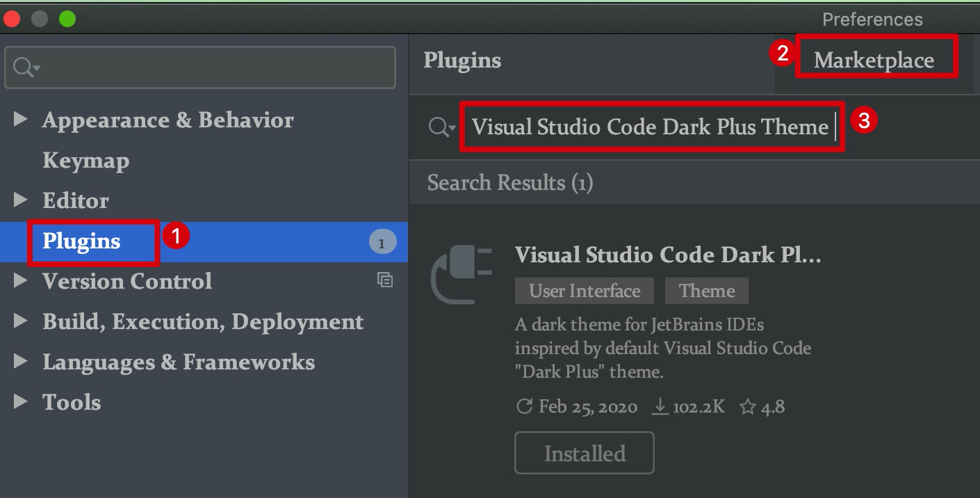The height and width of the screenshot is (498, 980).
Task: Expand Appearance & Behavior section
Action: (x=21, y=120)
